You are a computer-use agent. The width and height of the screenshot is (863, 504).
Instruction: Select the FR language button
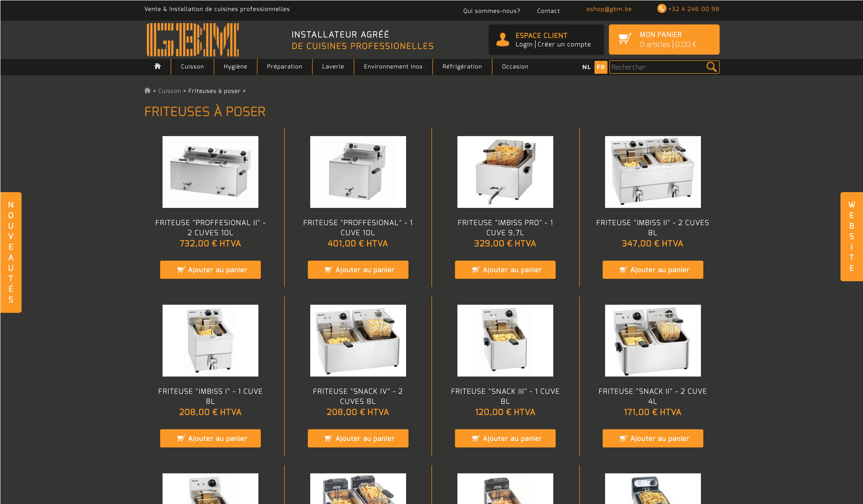[x=601, y=67]
